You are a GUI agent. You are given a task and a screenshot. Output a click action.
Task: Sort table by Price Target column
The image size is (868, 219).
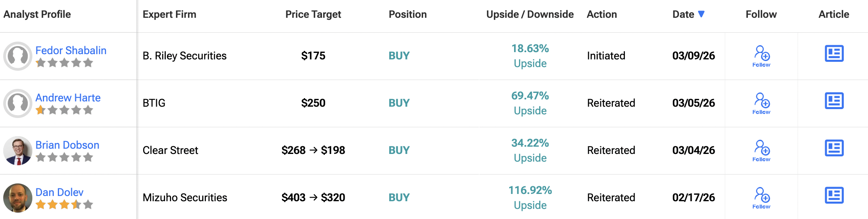coord(313,15)
